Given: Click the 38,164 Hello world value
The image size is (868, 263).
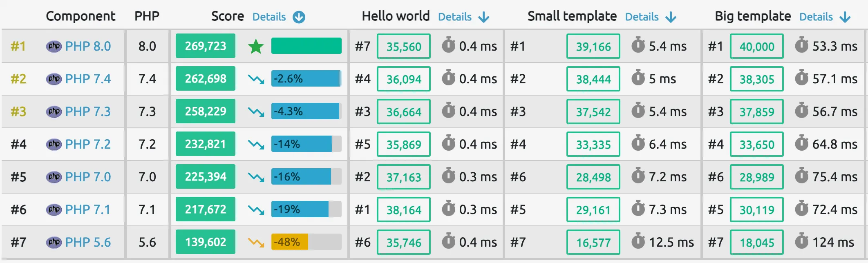Looking at the screenshot, I should point(404,210).
